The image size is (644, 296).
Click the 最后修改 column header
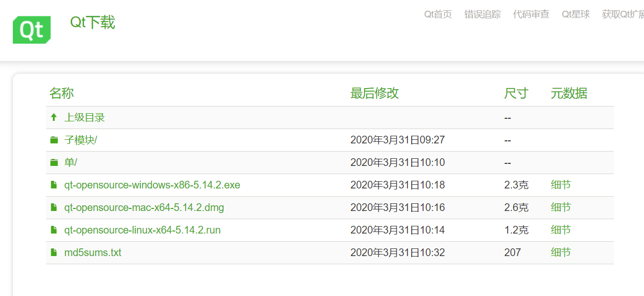pyautogui.click(x=375, y=93)
